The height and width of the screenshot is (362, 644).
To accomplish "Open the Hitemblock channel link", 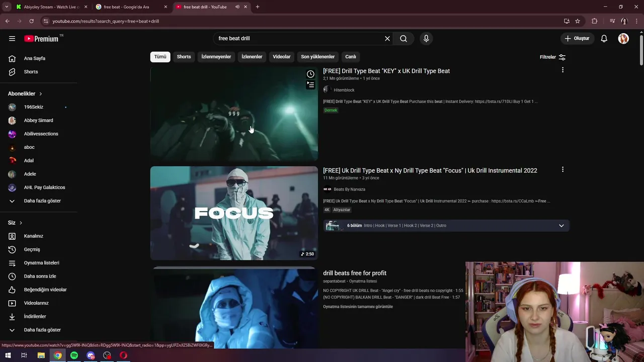I will (344, 90).
